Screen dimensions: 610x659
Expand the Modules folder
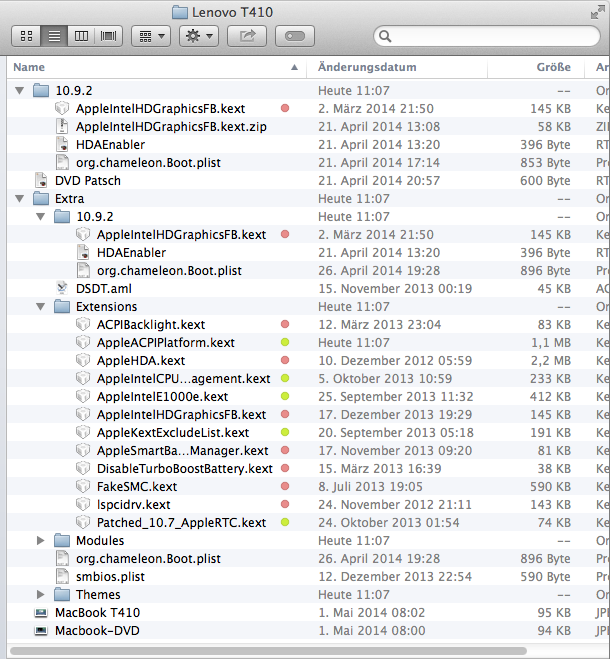point(40,540)
